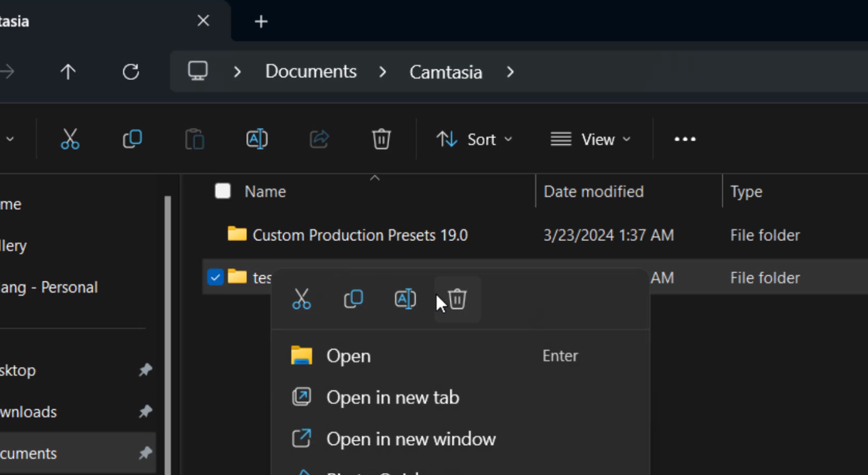Open the See more ellipsis menu
This screenshot has height=475, width=868.
(x=685, y=139)
